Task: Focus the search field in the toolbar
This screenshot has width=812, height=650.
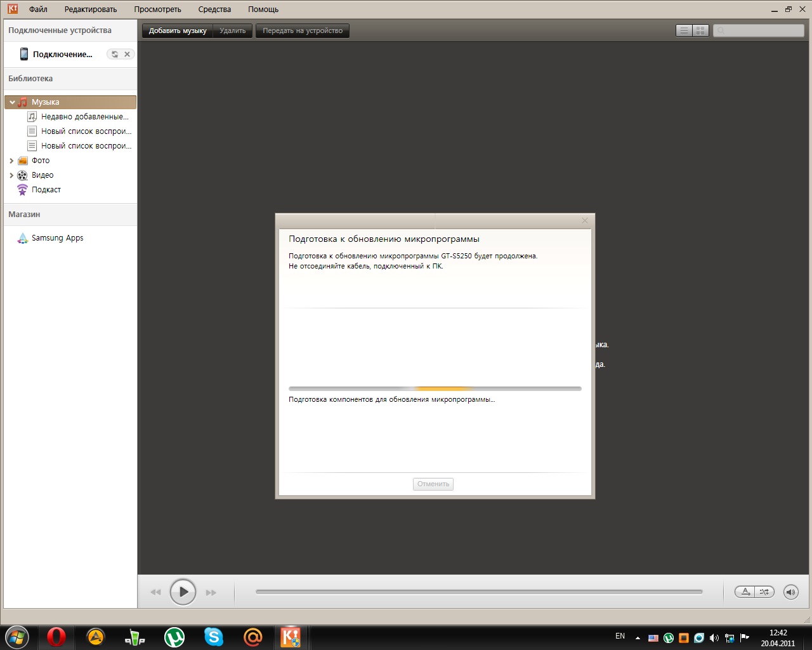Action: pos(759,30)
